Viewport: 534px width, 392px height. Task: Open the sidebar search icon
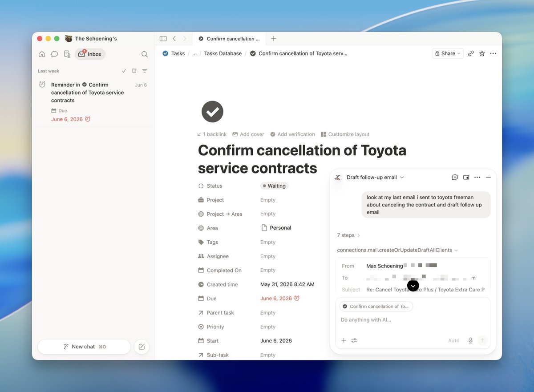(x=145, y=54)
